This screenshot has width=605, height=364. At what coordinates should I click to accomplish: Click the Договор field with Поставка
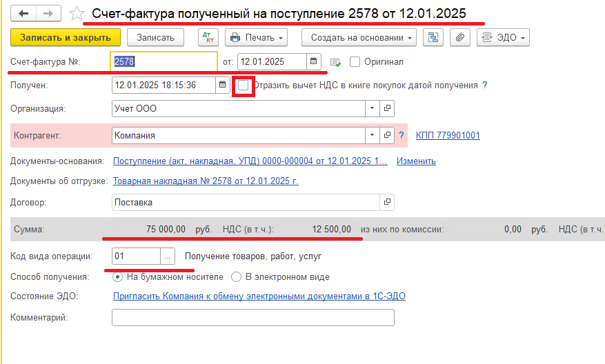pos(246,202)
